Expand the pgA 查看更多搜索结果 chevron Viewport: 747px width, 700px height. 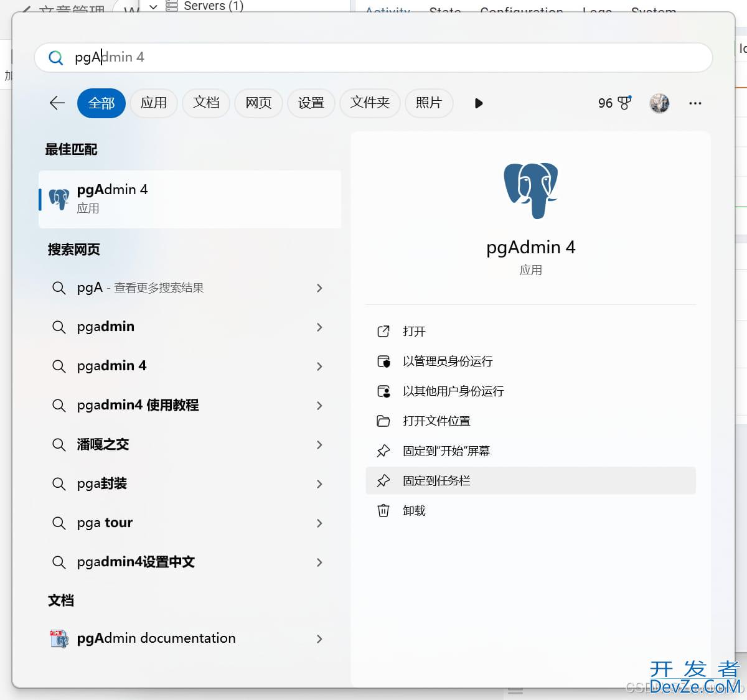[x=319, y=288]
